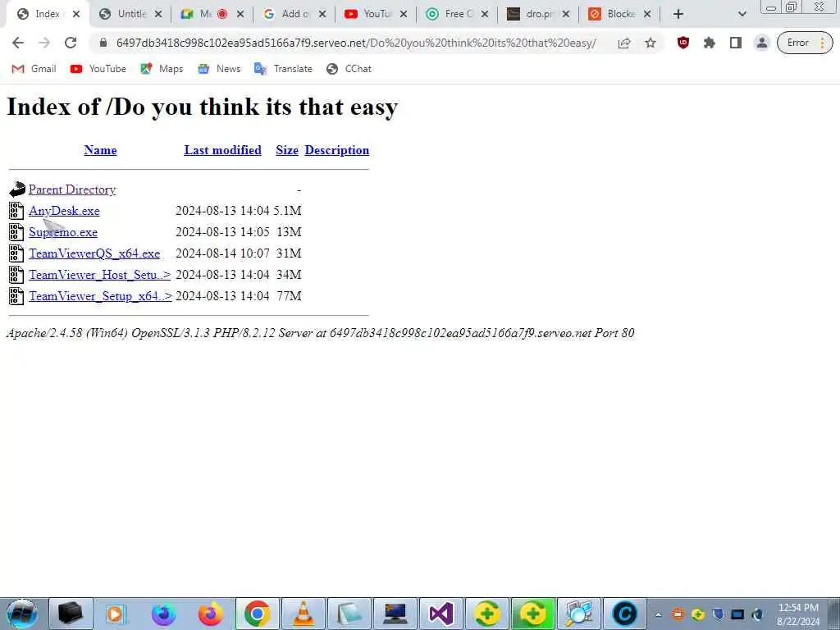The height and width of the screenshot is (630, 840).
Task: Sort listing by Last modified column
Action: [x=223, y=150]
